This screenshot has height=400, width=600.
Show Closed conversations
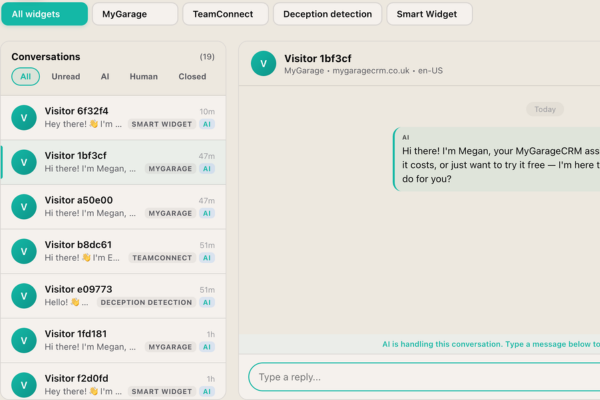(x=192, y=77)
